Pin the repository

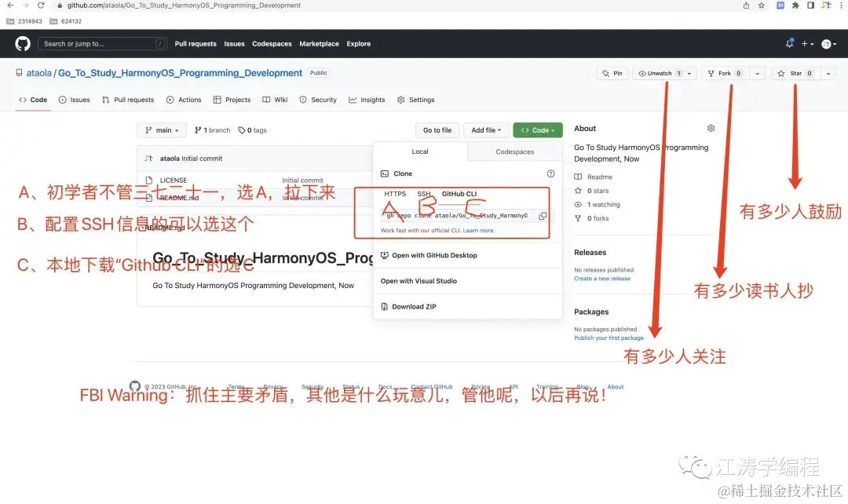[612, 74]
